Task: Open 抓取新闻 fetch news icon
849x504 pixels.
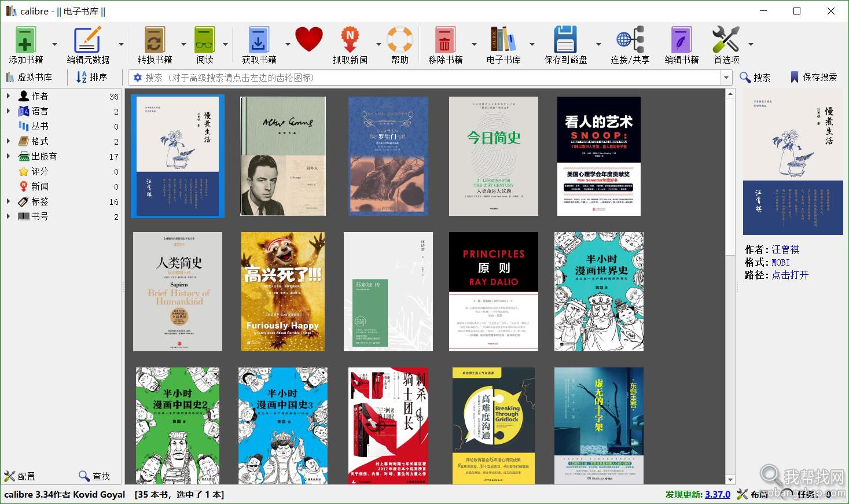Action: tap(350, 40)
